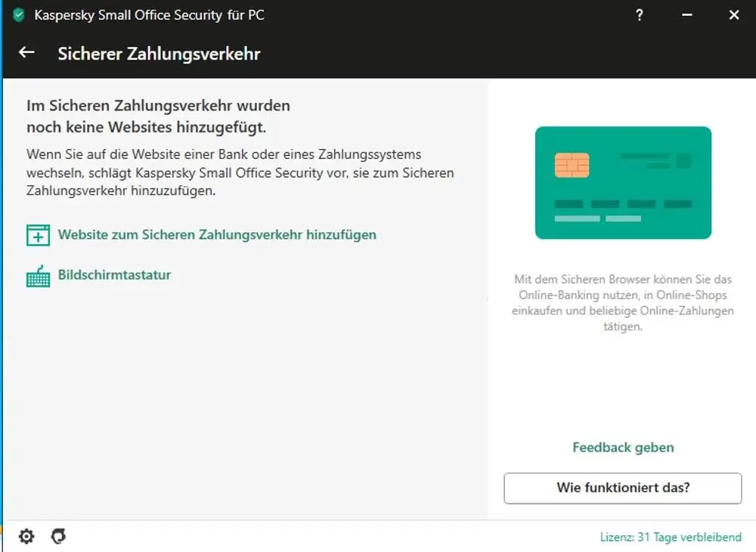Open settings with the gear icon
This screenshot has width=756, height=552.
tap(26, 536)
